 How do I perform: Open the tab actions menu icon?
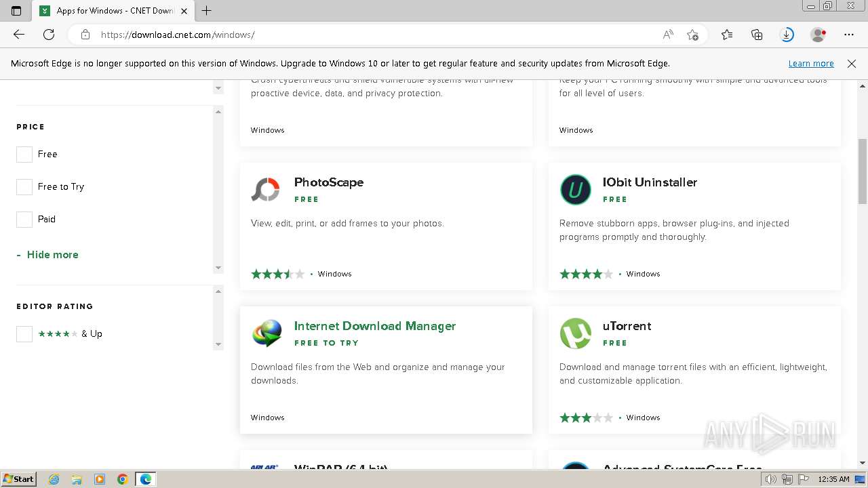(16, 11)
